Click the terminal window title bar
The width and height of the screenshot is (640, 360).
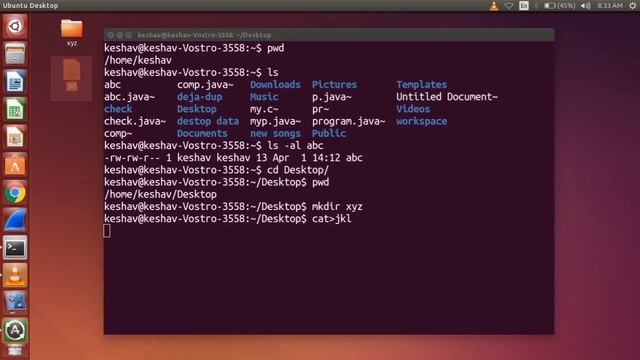[x=329, y=35]
